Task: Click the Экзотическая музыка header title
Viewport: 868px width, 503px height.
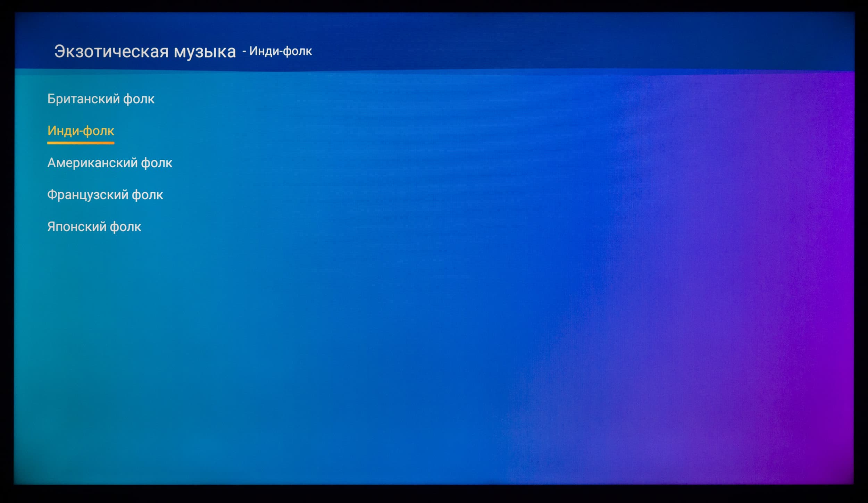Action: tap(145, 52)
